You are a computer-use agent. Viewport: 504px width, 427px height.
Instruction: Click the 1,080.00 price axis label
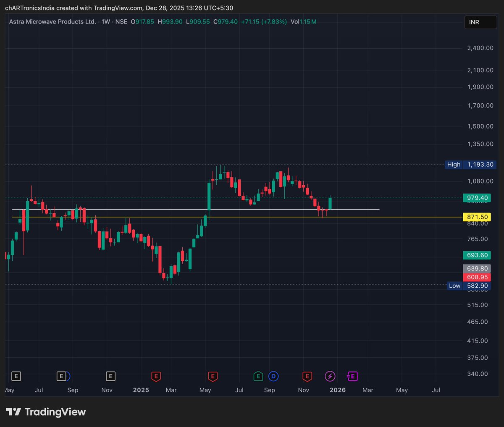pyautogui.click(x=480, y=181)
